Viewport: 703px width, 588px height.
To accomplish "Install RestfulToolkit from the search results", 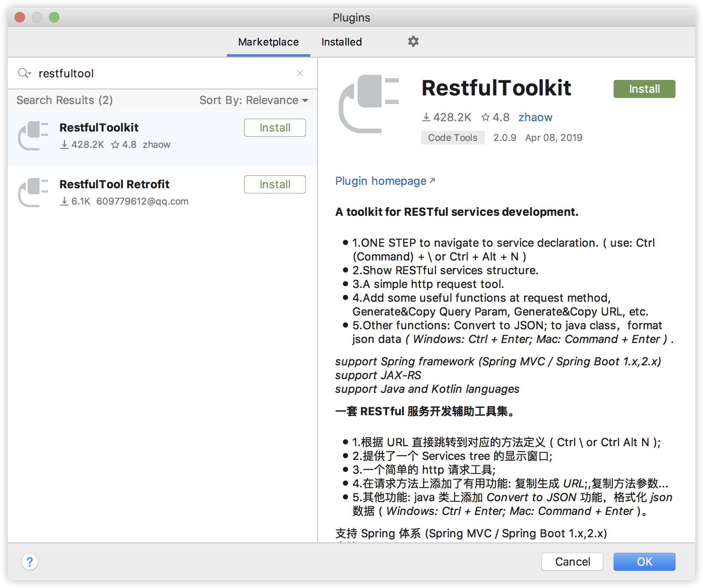I will point(275,128).
